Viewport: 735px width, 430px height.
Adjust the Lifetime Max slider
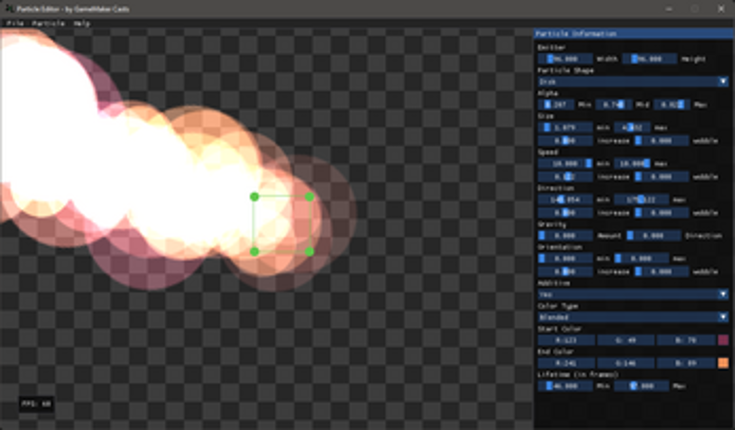pos(641,386)
